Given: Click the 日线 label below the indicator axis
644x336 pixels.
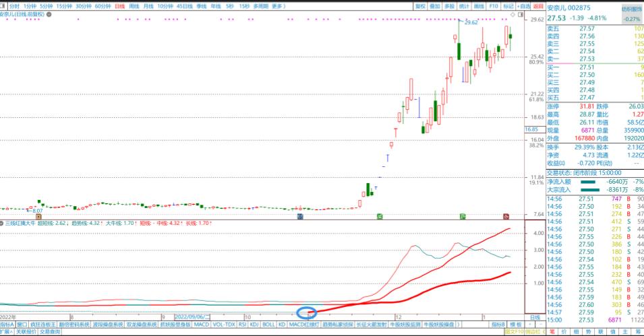Looking at the screenshot, I should [535, 318].
